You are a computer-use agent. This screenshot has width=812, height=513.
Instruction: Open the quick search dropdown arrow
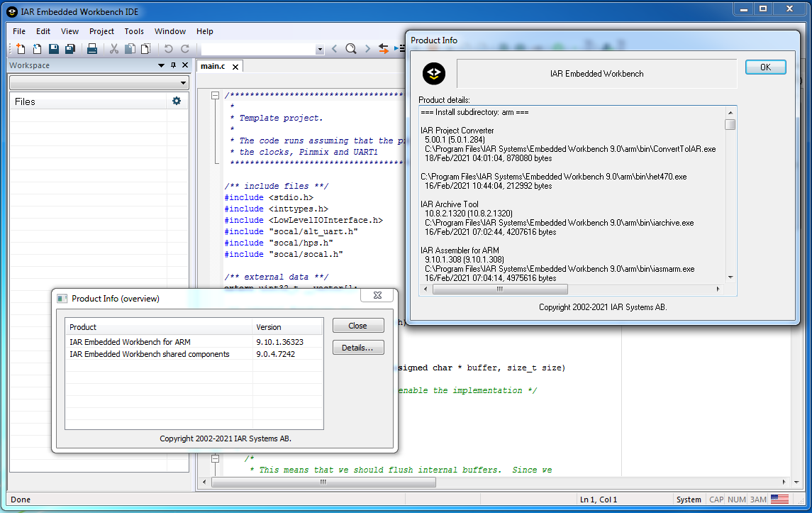320,50
